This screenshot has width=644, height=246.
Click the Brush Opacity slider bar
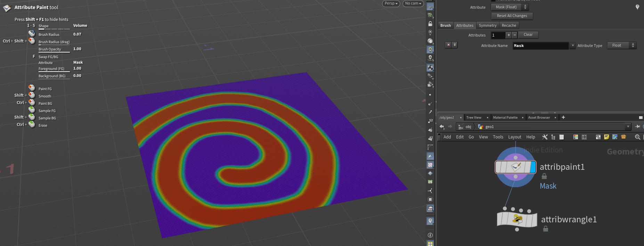click(54, 52)
